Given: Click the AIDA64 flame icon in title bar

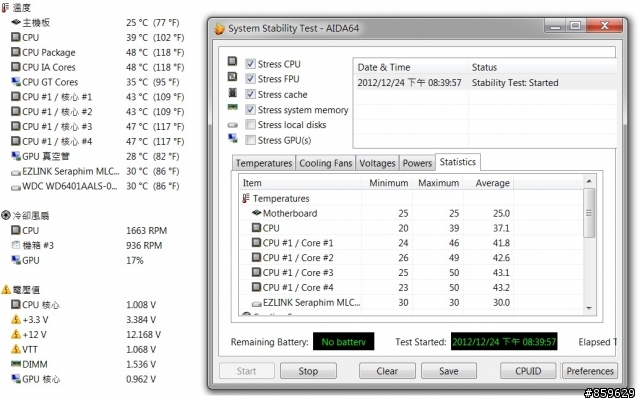Looking at the screenshot, I should click(219, 29).
